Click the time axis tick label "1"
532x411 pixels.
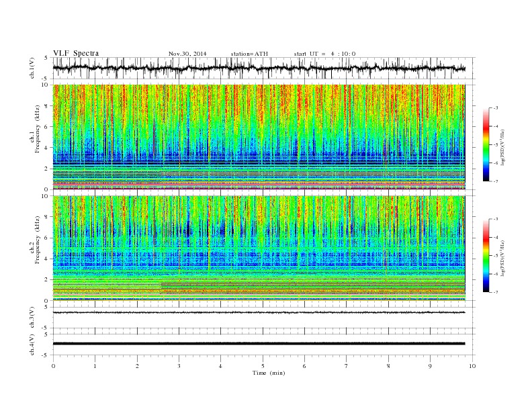(x=95, y=366)
